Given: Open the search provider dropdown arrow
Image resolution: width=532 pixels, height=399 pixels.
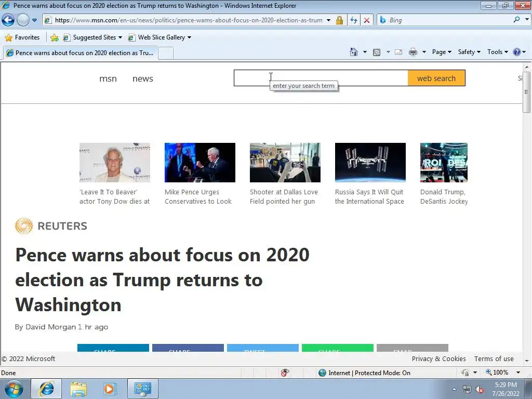Looking at the screenshot, I should [x=527, y=20].
